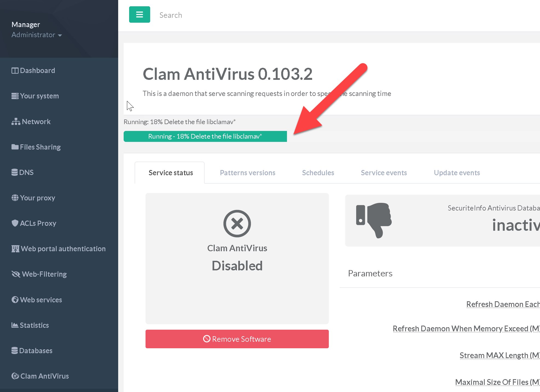Click the thumbs-down SecuriteInfo status icon
This screenshot has width=540, height=392.
[374, 220]
